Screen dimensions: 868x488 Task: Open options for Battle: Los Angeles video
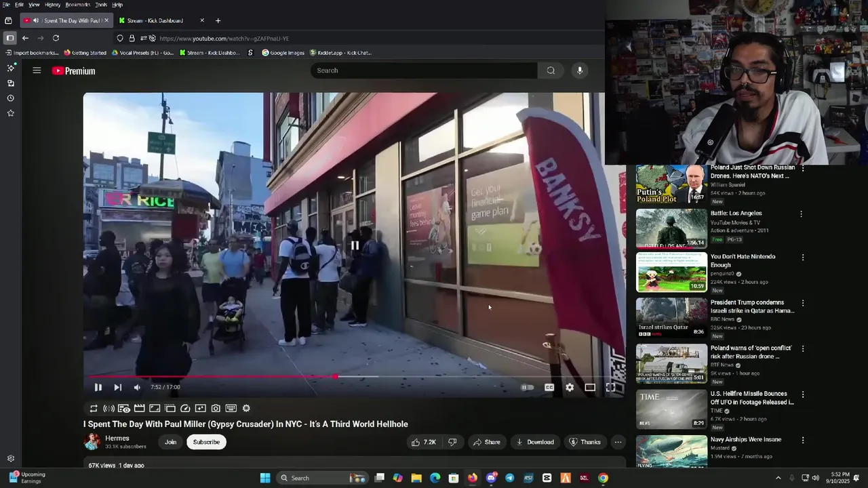pyautogui.click(x=801, y=214)
